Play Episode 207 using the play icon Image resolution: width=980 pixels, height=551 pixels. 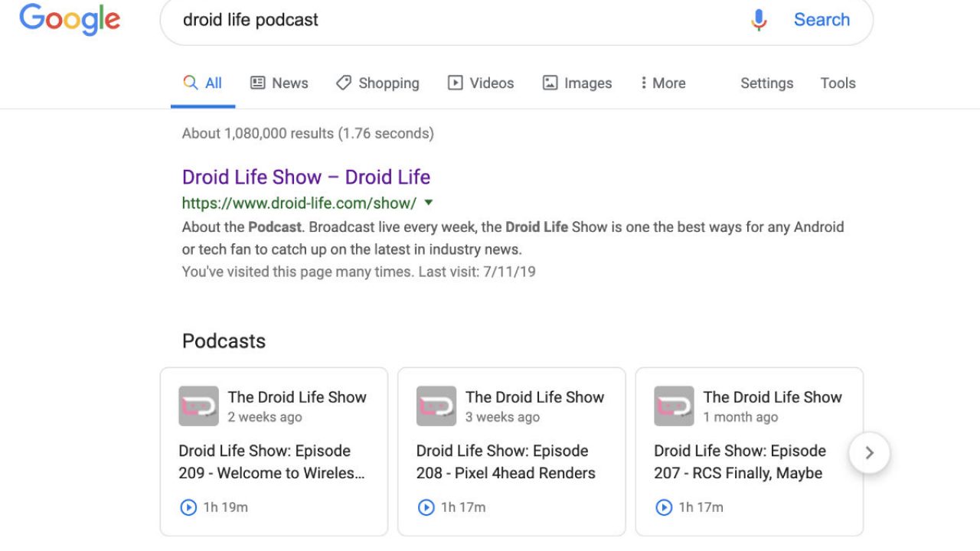664,507
